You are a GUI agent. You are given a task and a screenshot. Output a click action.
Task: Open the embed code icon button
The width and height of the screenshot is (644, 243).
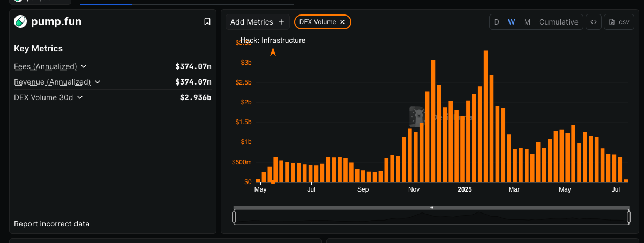point(593,22)
